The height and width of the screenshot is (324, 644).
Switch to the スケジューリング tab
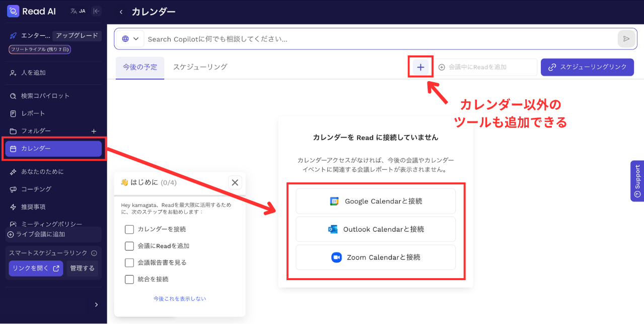pos(199,66)
